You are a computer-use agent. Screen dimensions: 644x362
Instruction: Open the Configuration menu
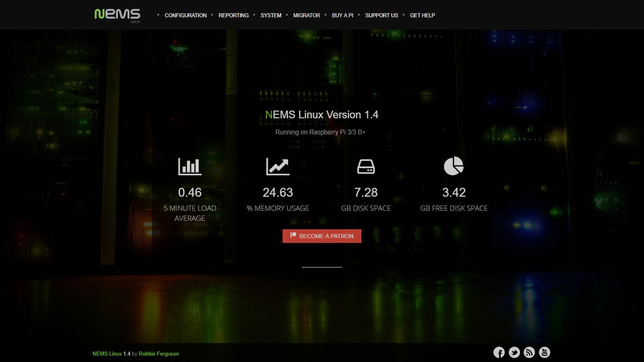(186, 16)
